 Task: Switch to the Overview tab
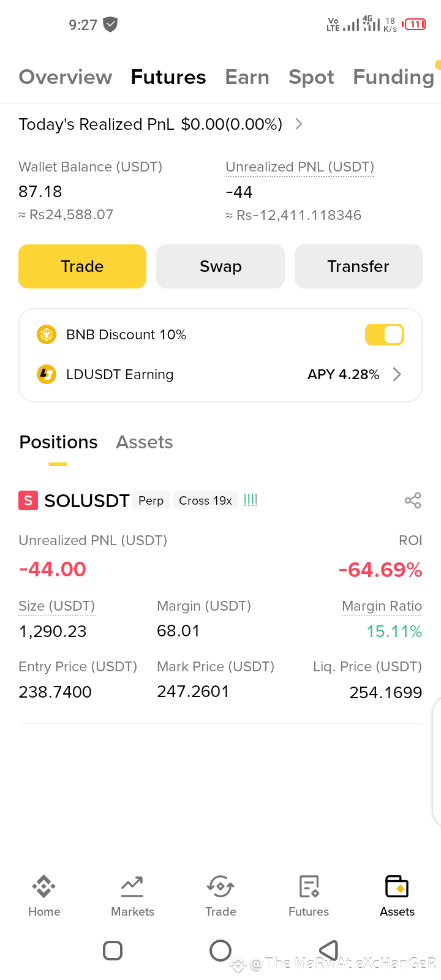(x=66, y=77)
